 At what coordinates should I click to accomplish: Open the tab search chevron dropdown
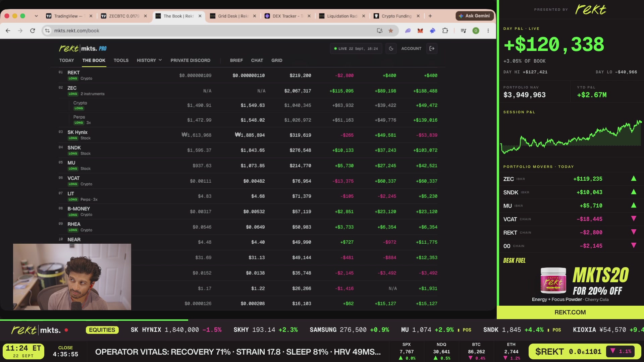click(36, 16)
